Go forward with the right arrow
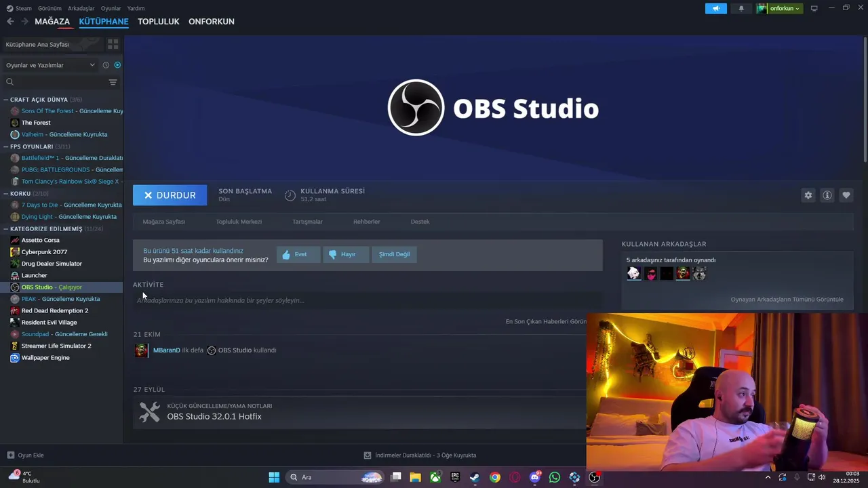 24,22
